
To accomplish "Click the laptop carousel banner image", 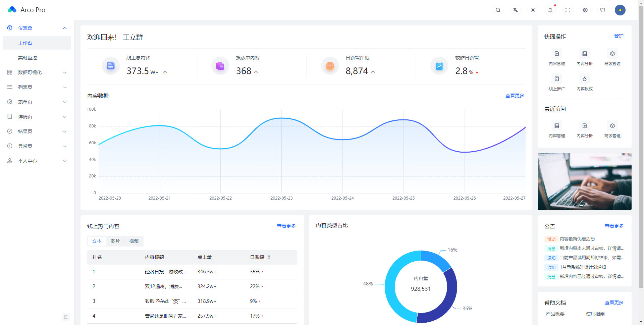I will (584, 181).
